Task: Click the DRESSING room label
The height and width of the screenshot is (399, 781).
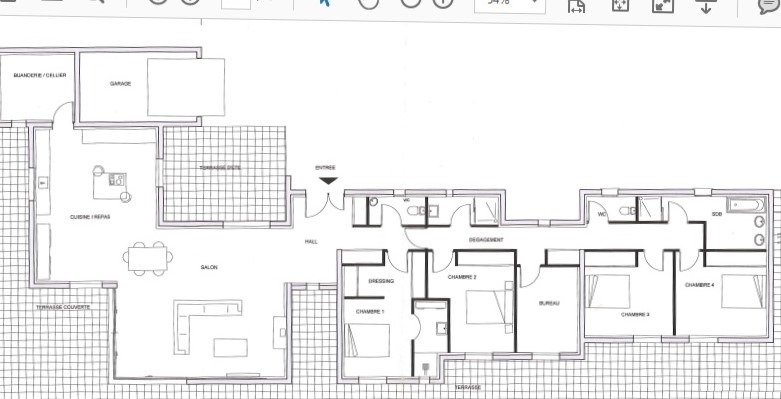Action: [x=381, y=281]
